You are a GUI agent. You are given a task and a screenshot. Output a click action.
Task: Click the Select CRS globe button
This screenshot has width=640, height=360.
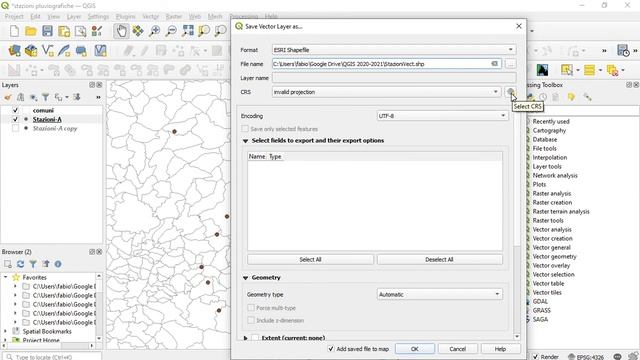pyautogui.click(x=510, y=92)
